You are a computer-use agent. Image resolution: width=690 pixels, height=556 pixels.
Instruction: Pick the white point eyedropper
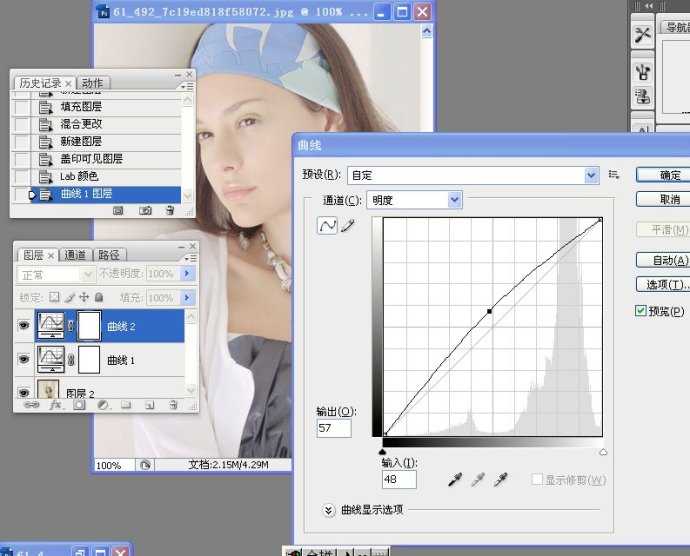click(500, 479)
